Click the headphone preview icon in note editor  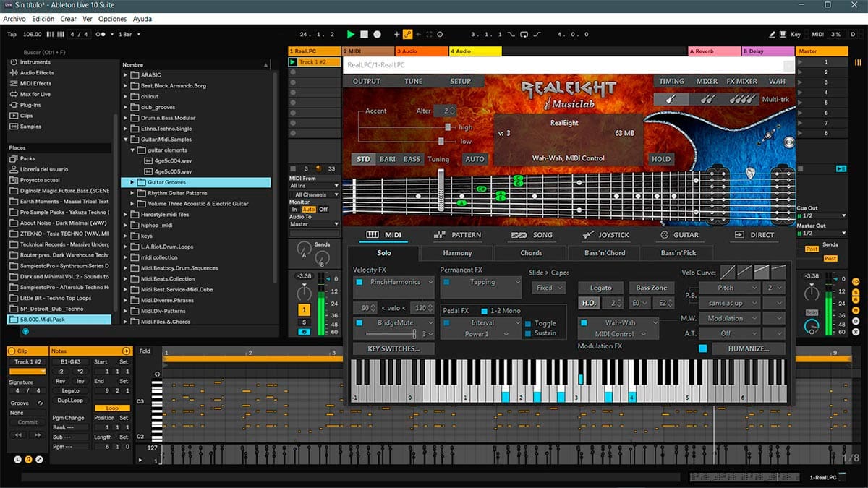click(x=157, y=374)
